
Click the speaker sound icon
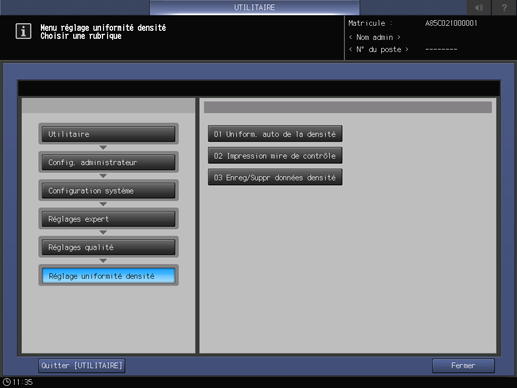tap(479, 7)
